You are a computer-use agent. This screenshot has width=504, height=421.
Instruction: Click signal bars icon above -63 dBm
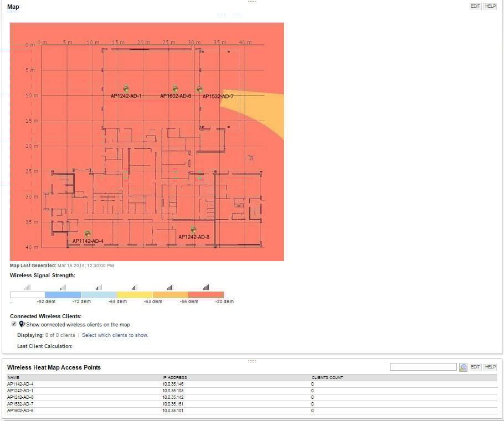(135, 287)
